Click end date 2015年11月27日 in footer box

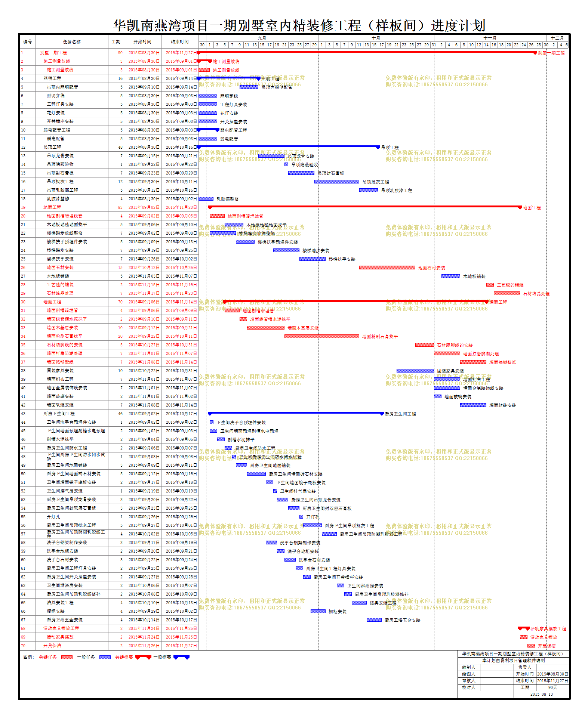pyautogui.click(x=552, y=681)
